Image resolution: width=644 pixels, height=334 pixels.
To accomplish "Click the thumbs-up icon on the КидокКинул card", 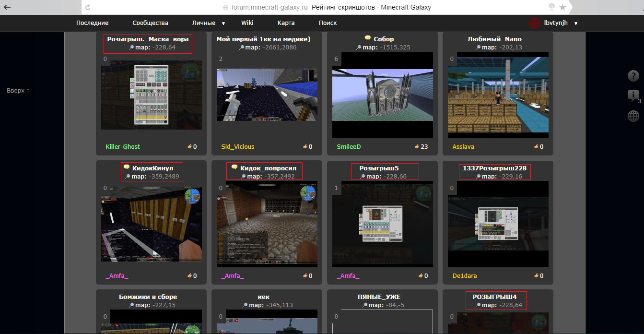I will [x=189, y=275].
